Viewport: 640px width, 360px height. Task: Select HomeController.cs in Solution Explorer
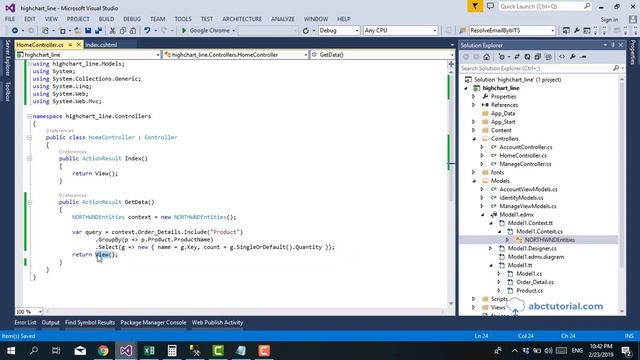523,156
